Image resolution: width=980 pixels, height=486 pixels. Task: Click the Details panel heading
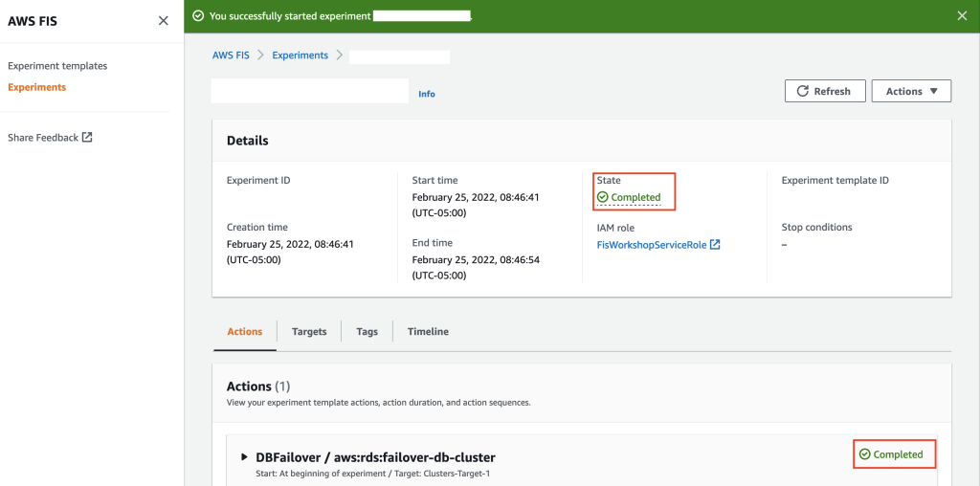248,141
